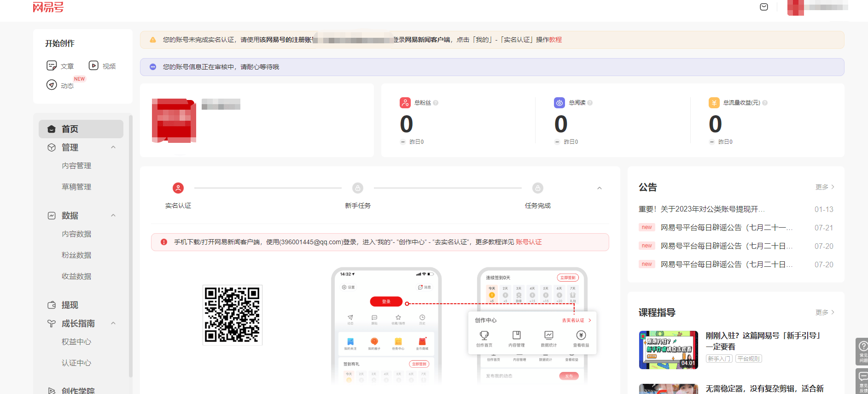Click the 意见反馈 floating feedback icon

[862, 382]
